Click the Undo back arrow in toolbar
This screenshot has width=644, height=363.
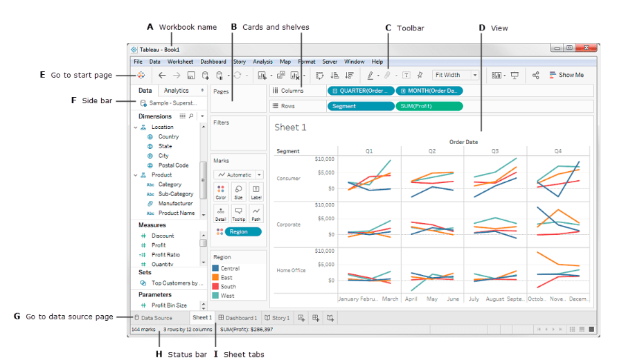pos(162,76)
